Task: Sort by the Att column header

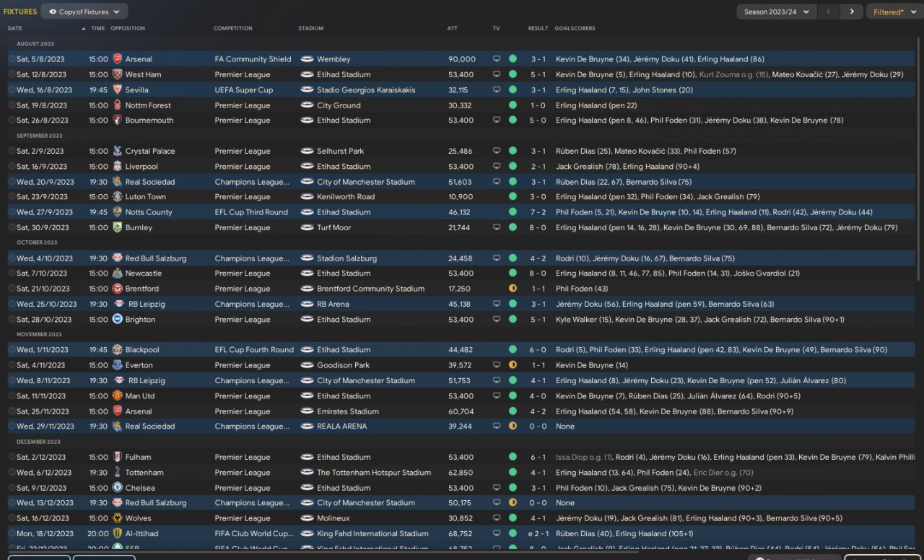Action: pos(452,29)
